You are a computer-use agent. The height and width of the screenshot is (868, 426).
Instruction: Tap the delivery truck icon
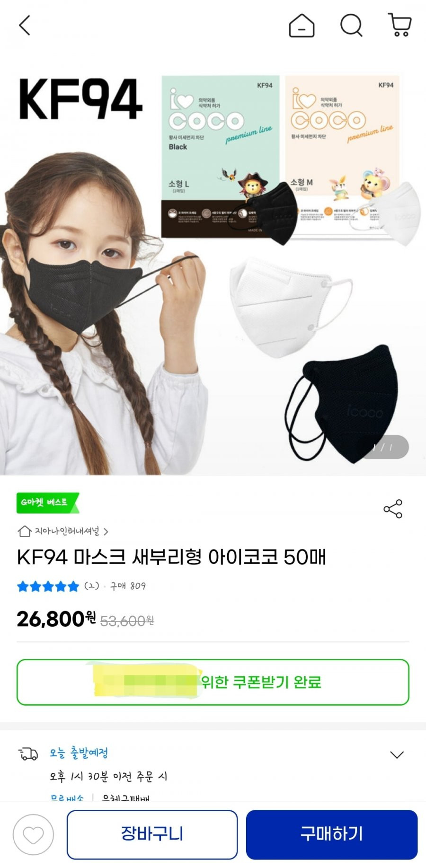(x=28, y=753)
